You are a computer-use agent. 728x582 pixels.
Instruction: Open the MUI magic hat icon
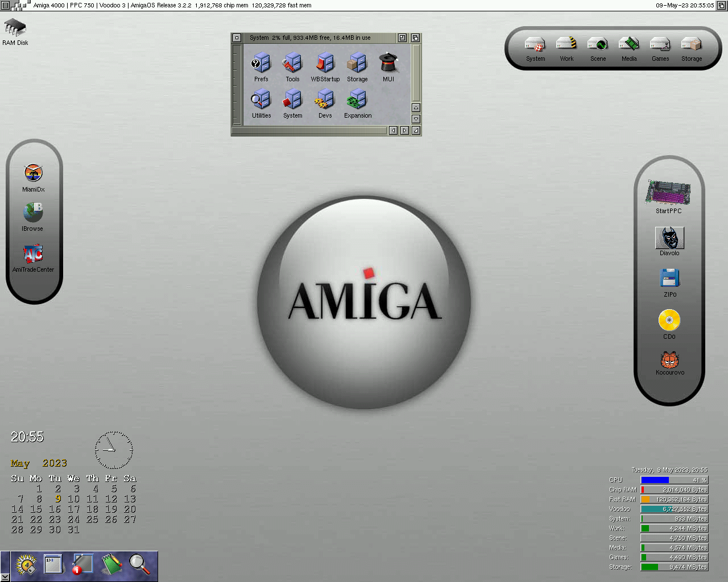click(388, 65)
